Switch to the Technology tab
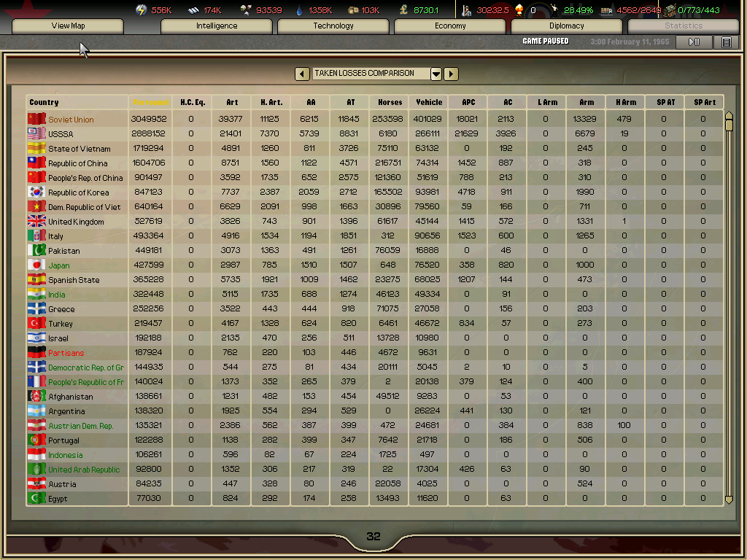 333,26
